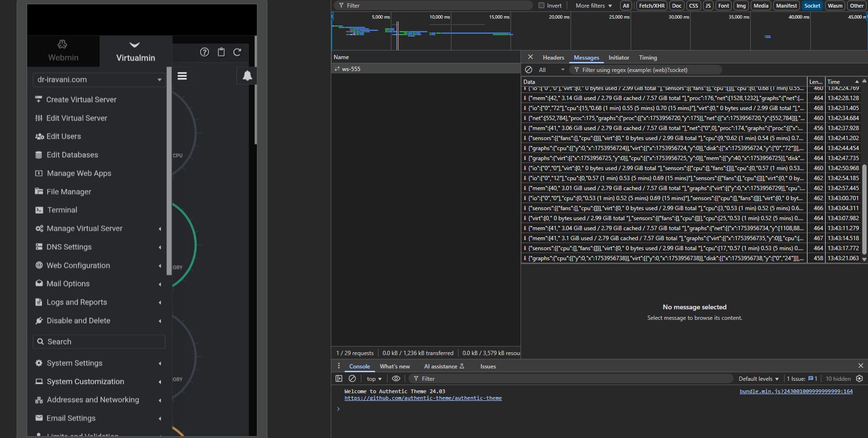
Task: Select the Fetch/XHR filter
Action: 652,6
